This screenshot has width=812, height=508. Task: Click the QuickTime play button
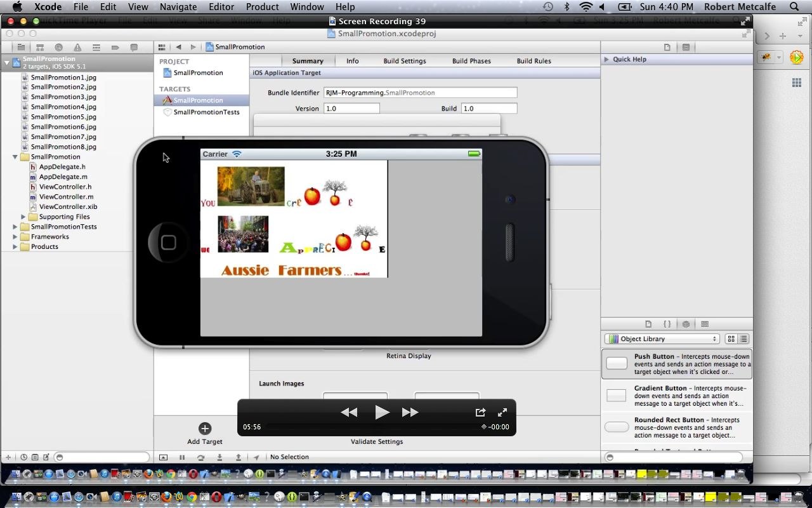point(382,412)
